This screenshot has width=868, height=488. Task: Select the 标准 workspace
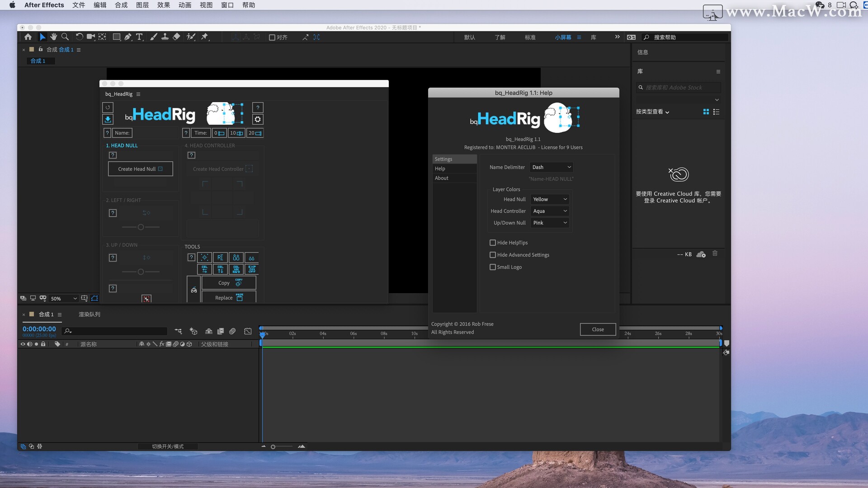530,38
